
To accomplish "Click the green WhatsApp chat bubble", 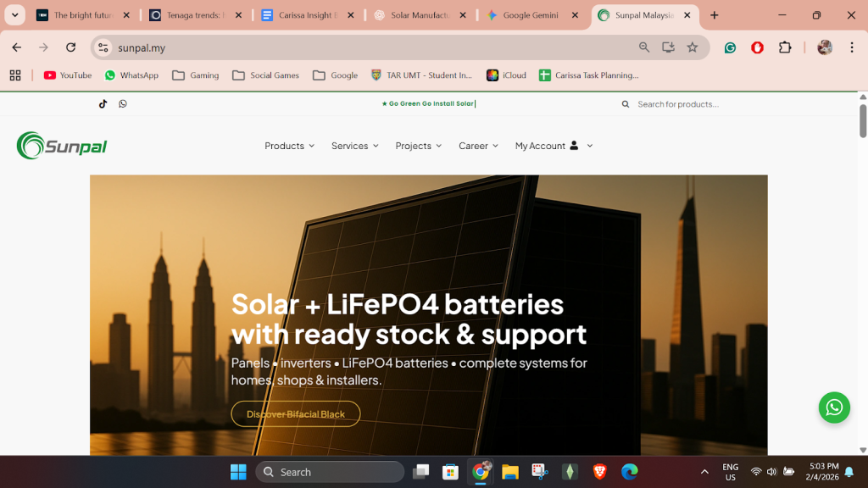I will coord(834,408).
